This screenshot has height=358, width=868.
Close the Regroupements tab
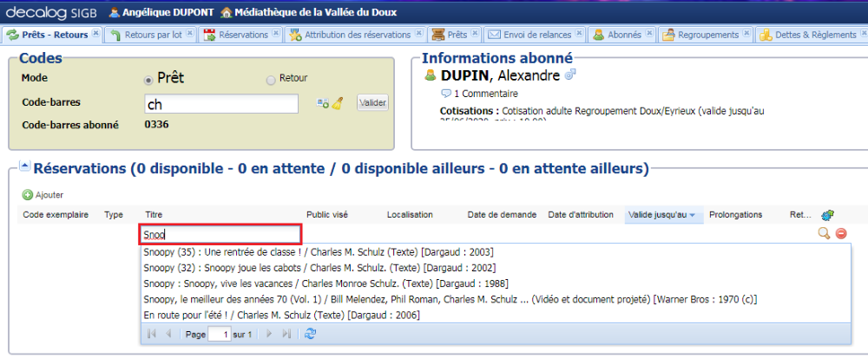[x=746, y=34]
